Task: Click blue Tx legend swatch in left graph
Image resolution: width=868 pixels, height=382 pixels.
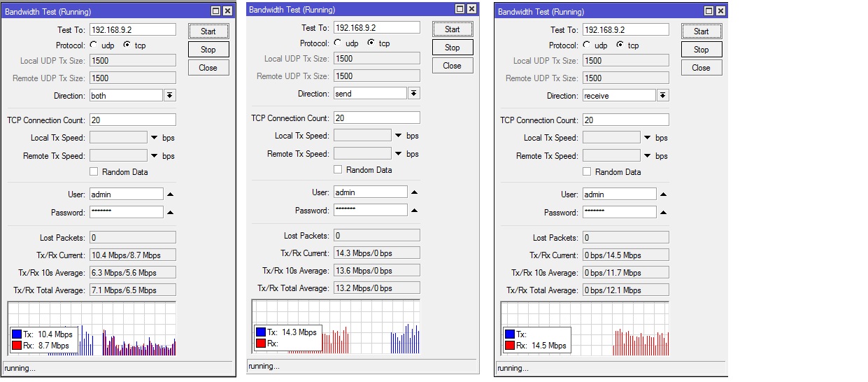Action: 17,334
